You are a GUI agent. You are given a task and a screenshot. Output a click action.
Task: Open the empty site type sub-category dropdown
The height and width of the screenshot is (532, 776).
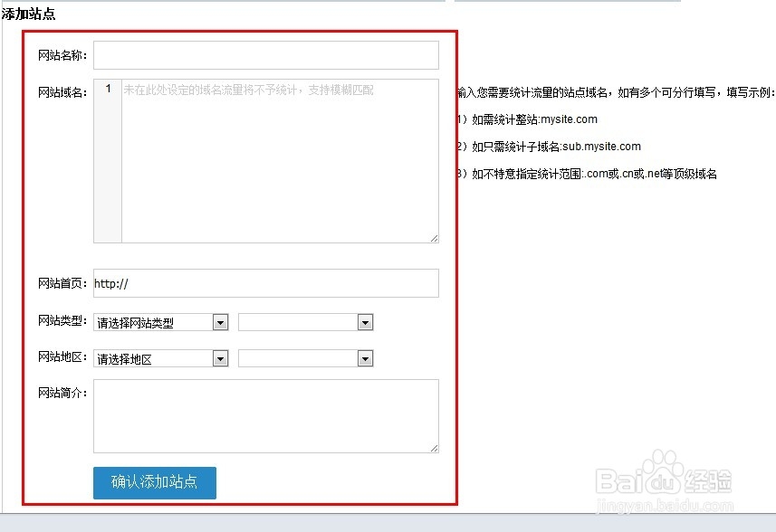305,322
